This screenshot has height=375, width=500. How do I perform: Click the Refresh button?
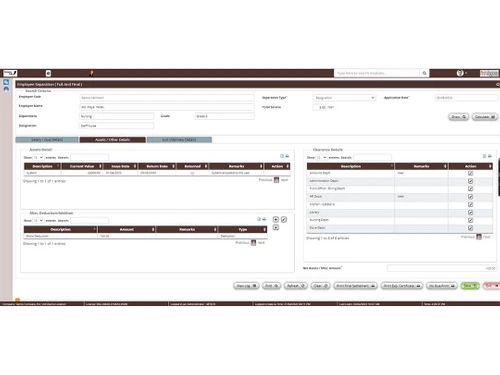tap(296, 286)
